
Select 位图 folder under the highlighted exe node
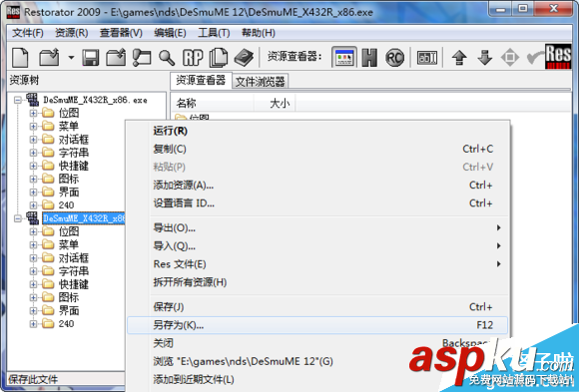[x=69, y=231]
